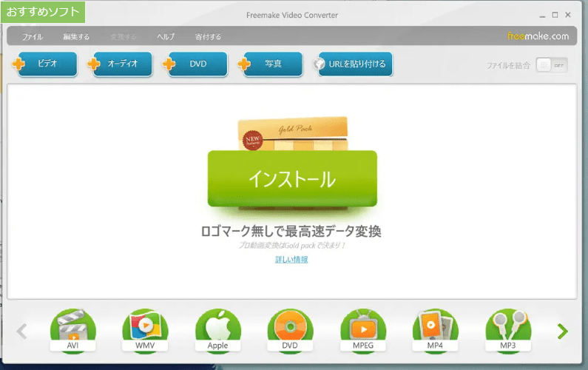Image resolution: width=588 pixels, height=370 pixels.
Task: Click the ロゴマーク無しで最高速データ変換 heading
Action: tap(291, 231)
